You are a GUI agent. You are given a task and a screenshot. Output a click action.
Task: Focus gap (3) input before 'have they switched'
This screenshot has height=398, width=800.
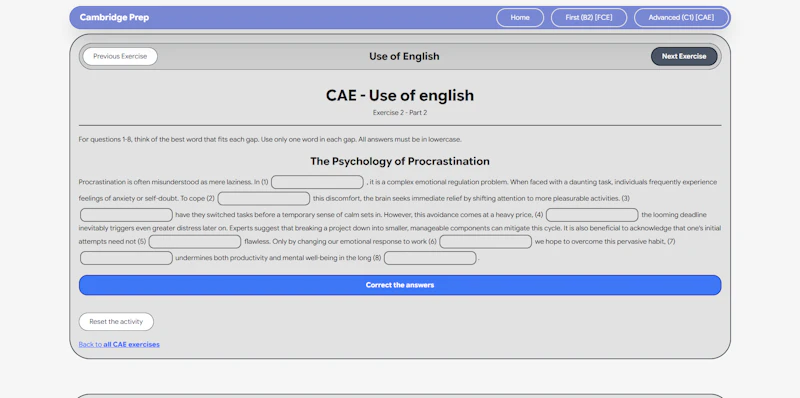(x=127, y=215)
